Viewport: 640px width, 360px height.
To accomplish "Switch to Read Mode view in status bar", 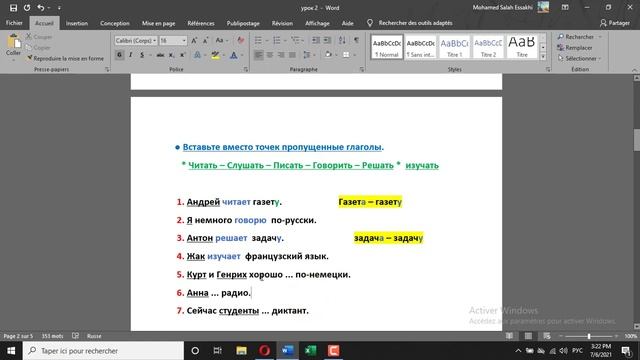I will (x=509, y=336).
